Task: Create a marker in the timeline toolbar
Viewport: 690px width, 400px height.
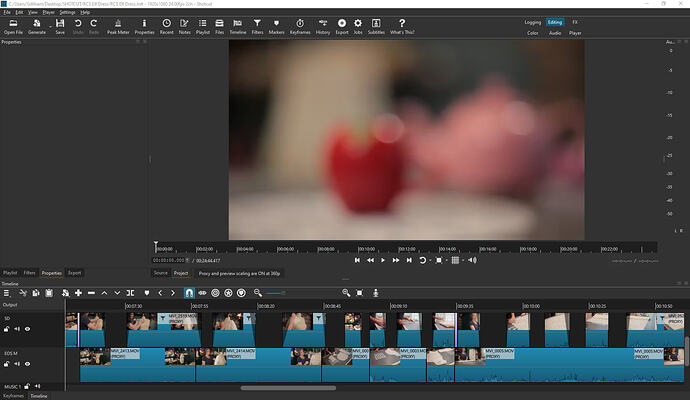Action: (x=147, y=293)
